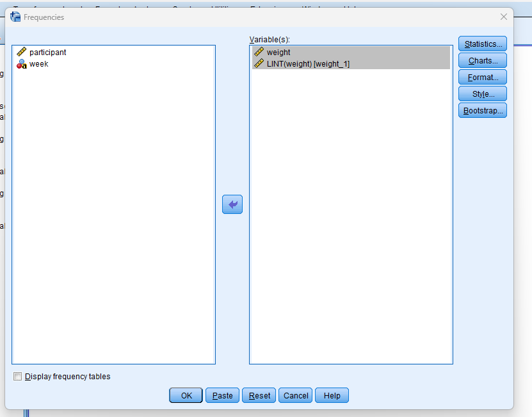Open the Format... options

pyautogui.click(x=482, y=78)
